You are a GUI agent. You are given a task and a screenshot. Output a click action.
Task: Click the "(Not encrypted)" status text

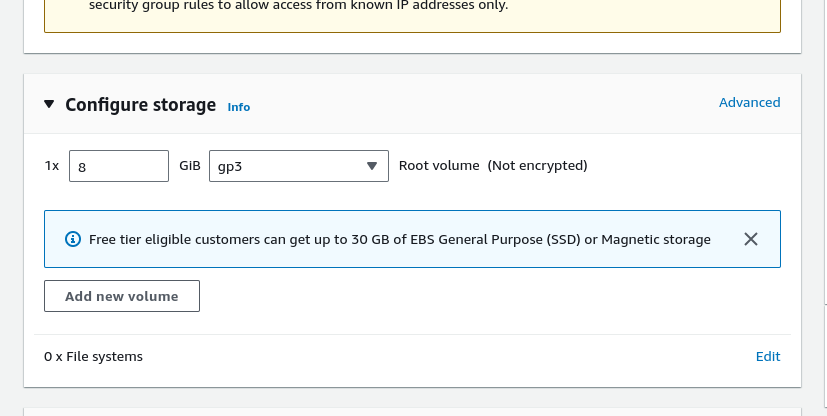pos(537,165)
